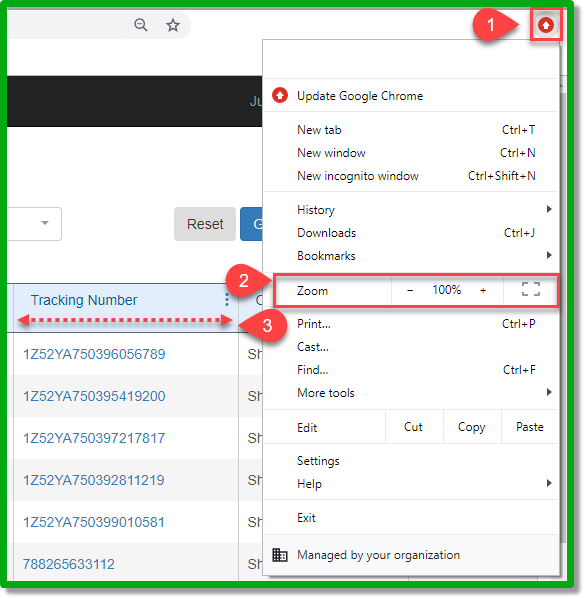Select Find... from the menu
Screen dimensions: 585x599
411,370
